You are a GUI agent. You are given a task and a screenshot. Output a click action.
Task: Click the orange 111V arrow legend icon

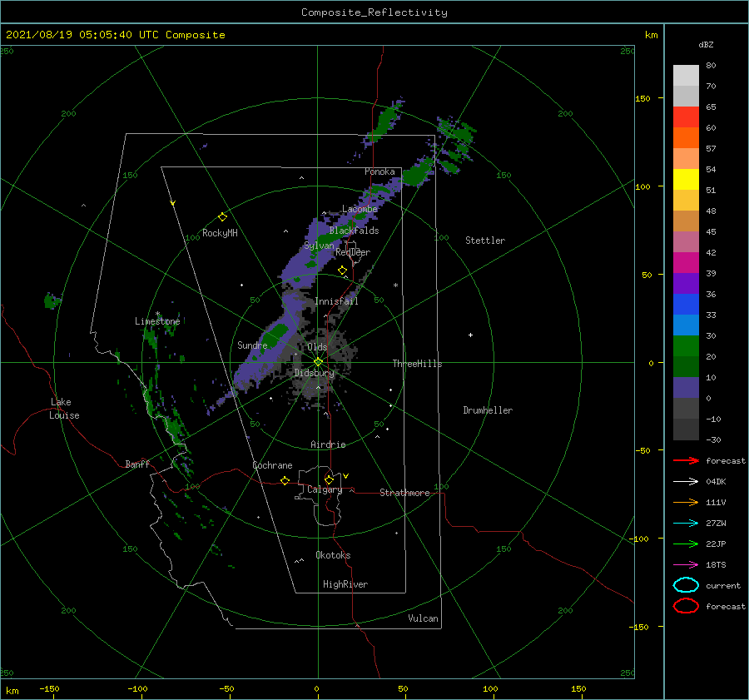(x=686, y=502)
